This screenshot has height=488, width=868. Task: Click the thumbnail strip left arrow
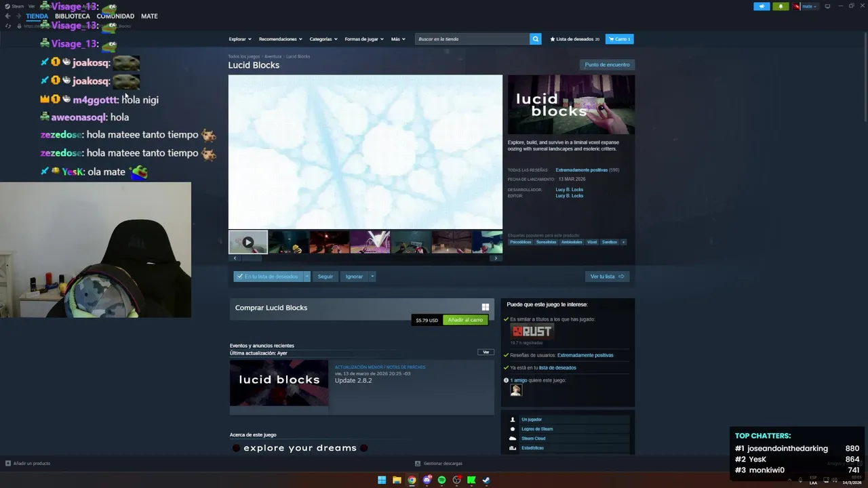point(235,258)
